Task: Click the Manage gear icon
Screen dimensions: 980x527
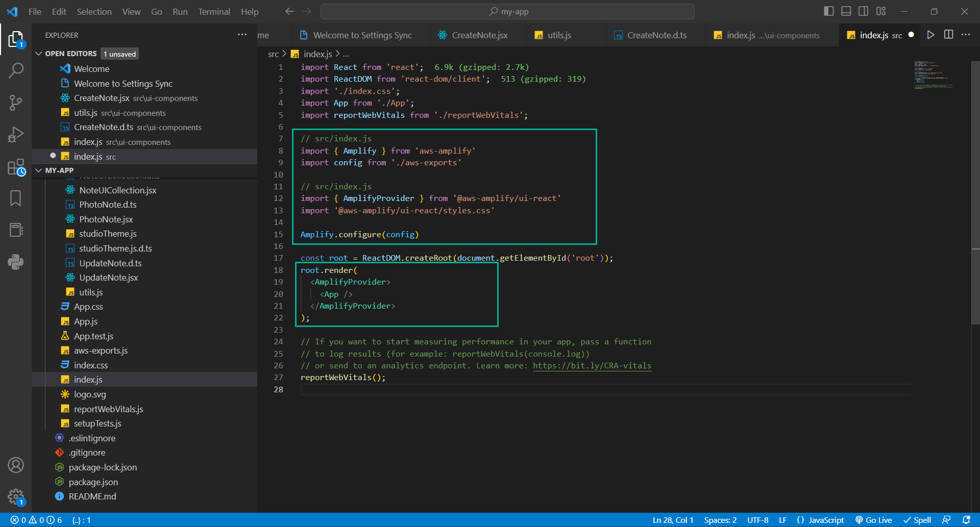Action: point(16,496)
